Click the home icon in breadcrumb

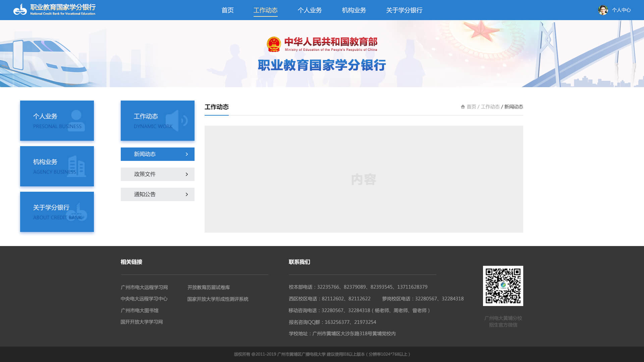coord(463,107)
